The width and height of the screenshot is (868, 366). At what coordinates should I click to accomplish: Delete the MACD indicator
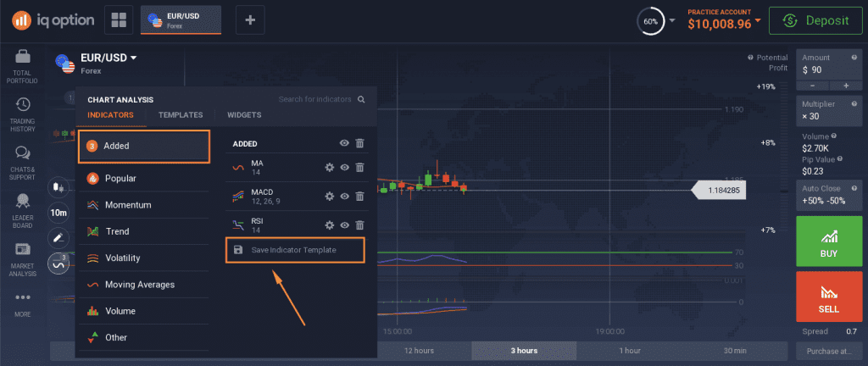pyautogui.click(x=359, y=196)
